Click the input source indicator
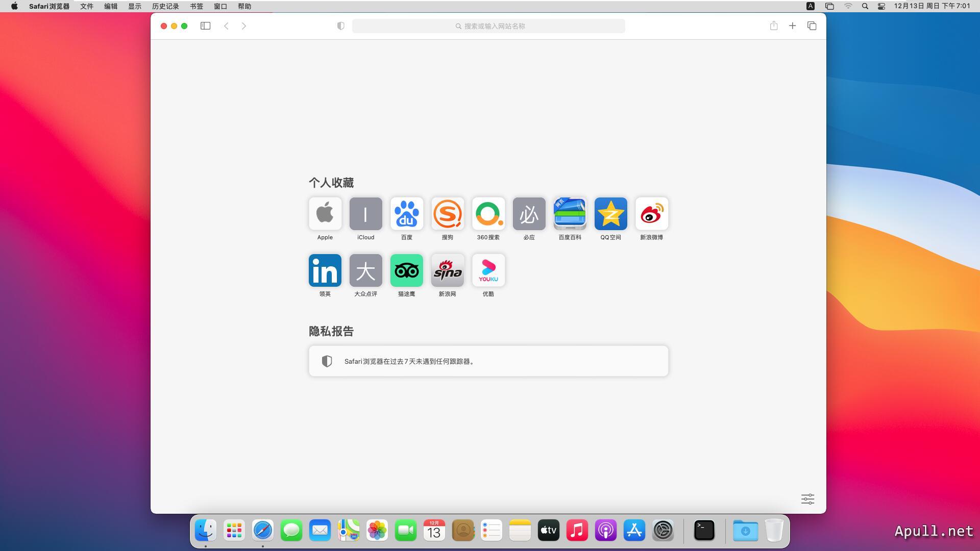The image size is (980, 551). click(811, 6)
